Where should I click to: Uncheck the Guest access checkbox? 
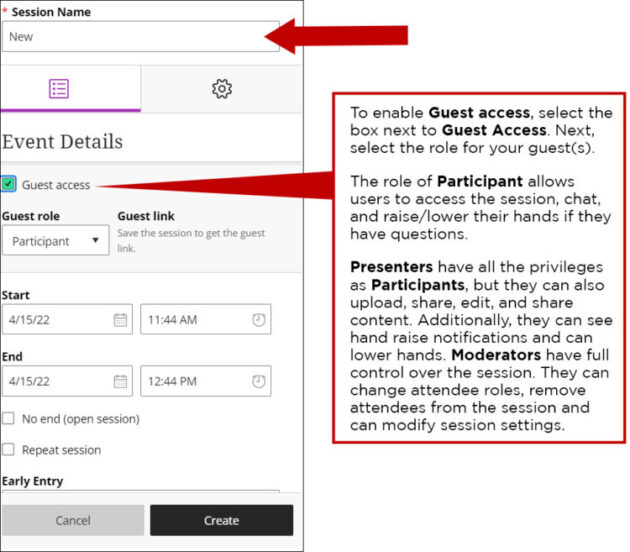[8, 184]
